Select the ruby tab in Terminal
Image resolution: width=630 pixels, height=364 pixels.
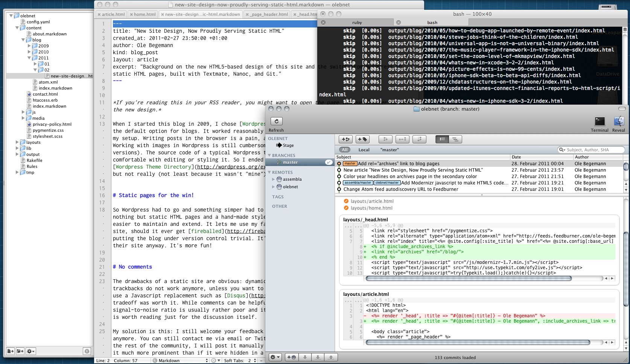click(356, 23)
